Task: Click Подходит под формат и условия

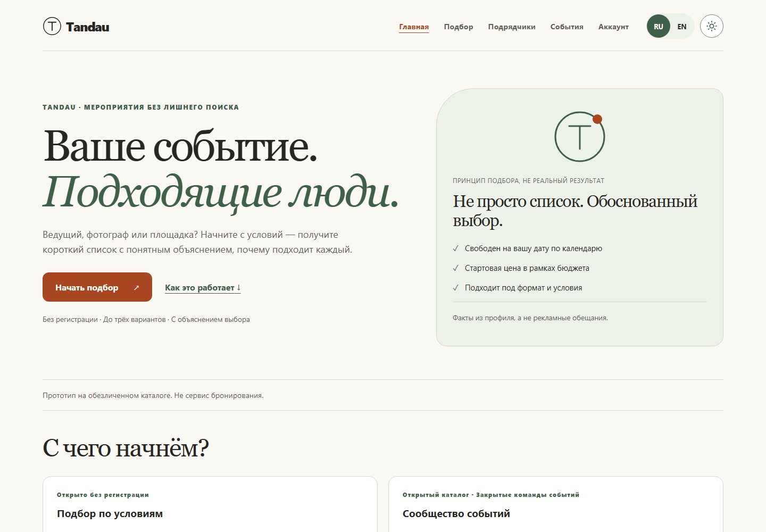Action: click(523, 288)
